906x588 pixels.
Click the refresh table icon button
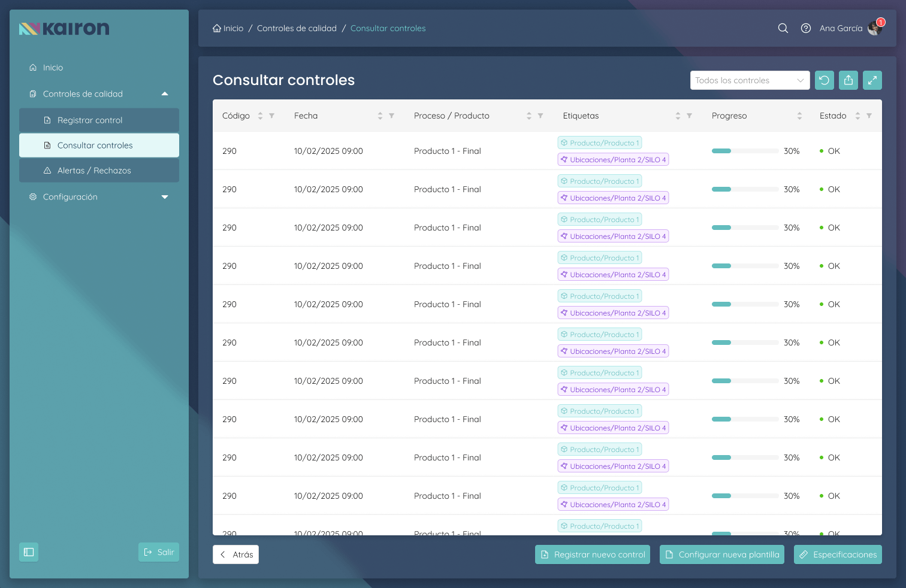825,80
